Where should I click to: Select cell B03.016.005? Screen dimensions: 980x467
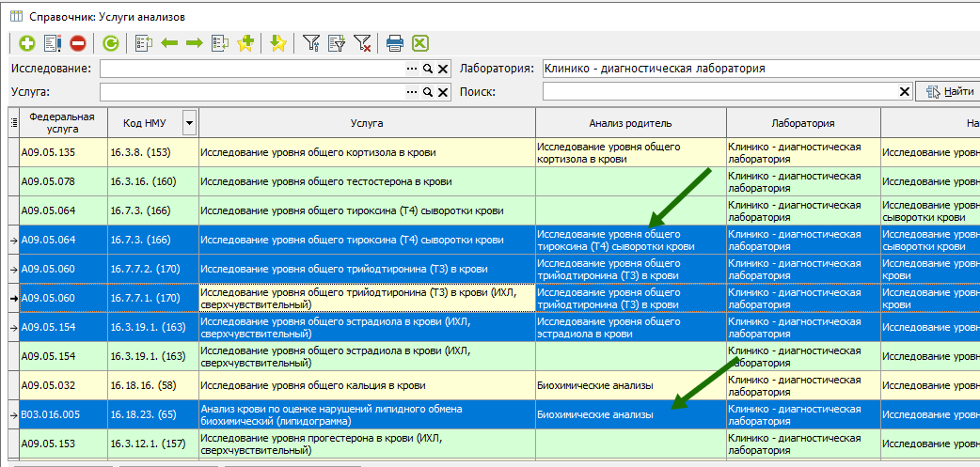(x=64, y=414)
